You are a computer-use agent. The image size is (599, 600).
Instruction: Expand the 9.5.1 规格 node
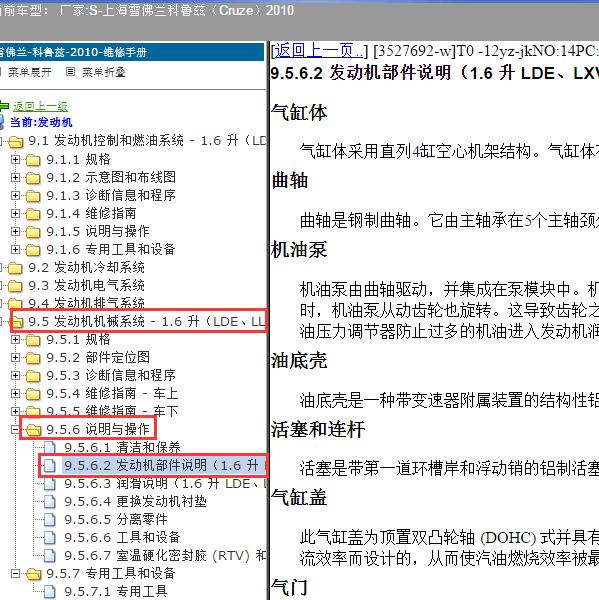pyautogui.click(x=15, y=339)
